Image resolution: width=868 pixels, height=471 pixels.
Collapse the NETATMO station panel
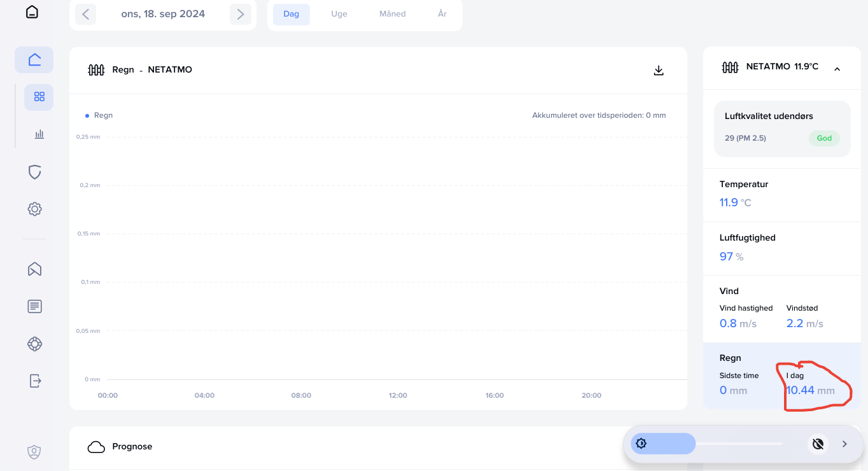tap(837, 69)
